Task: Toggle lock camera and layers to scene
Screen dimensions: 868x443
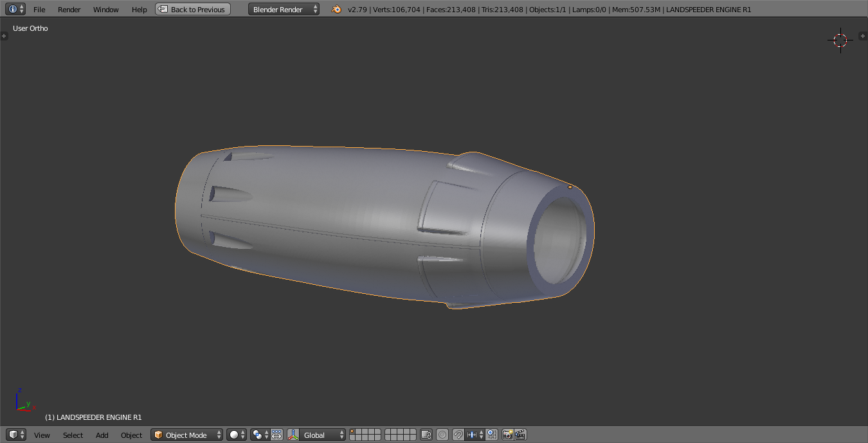Action: [x=426, y=435]
